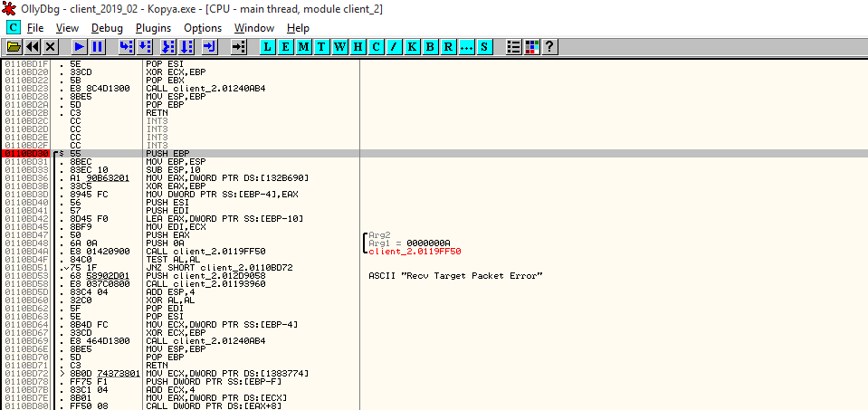Open the Debug menu
The width and height of the screenshot is (868, 410).
pos(107,28)
